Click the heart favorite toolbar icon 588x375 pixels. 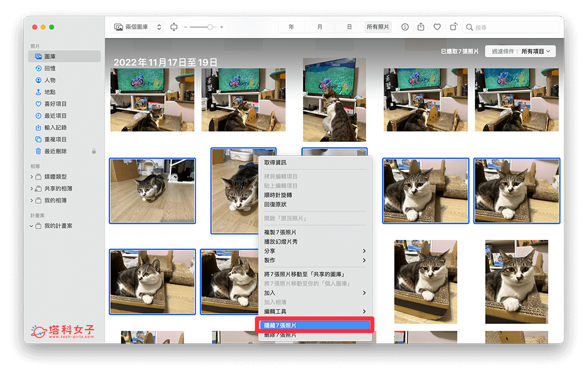[x=437, y=27]
